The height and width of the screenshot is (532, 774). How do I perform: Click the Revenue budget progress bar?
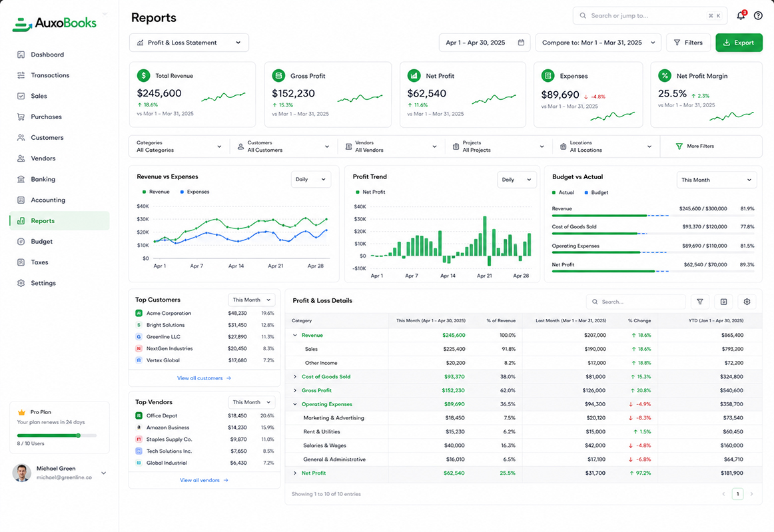tap(653, 216)
